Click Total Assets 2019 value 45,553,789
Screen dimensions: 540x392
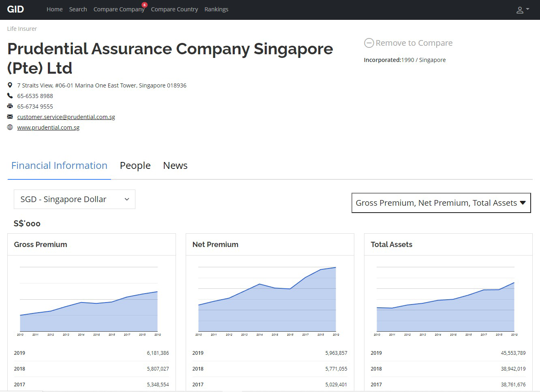click(x=513, y=353)
